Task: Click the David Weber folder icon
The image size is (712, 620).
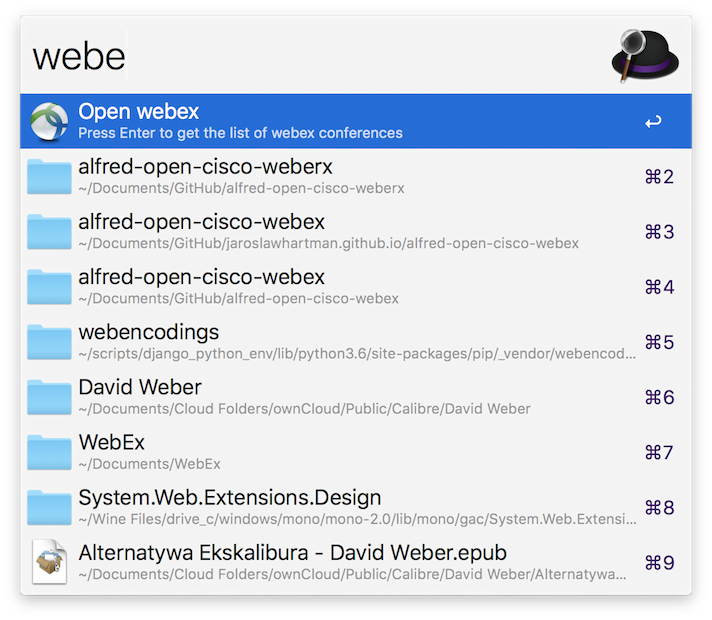Action: (x=49, y=396)
